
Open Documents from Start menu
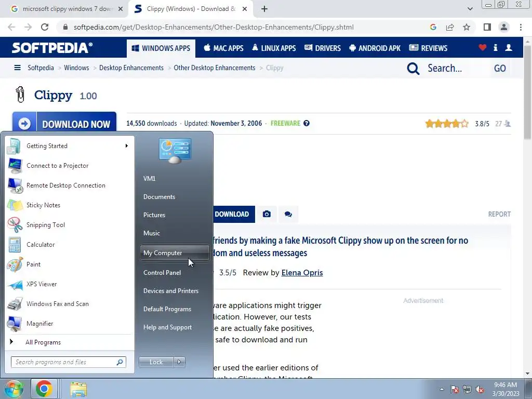(159, 197)
